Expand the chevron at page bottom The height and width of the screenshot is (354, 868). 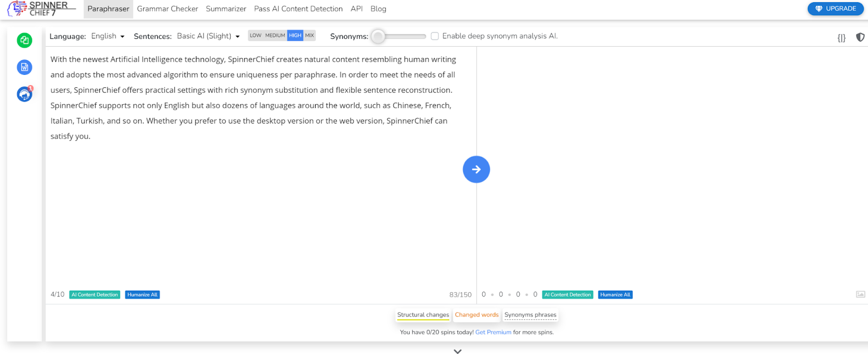pyautogui.click(x=457, y=351)
